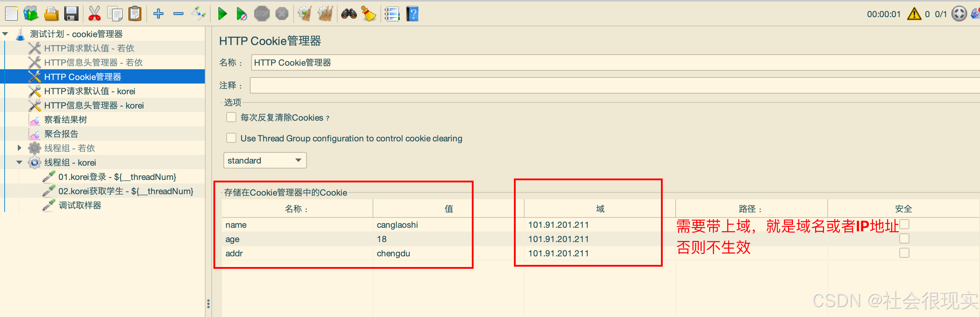The height and width of the screenshot is (317, 980).
Task: Click the domain cell in the addr row
Action: point(600,253)
